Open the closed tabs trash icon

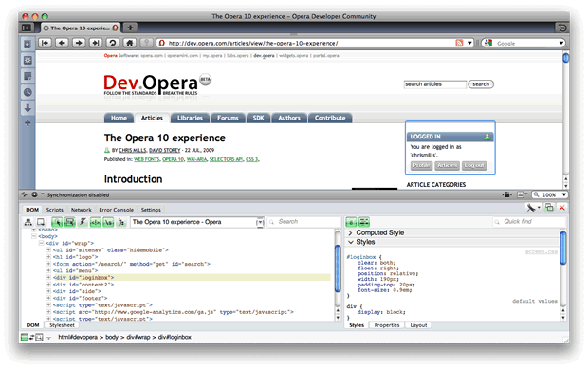(x=562, y=28)
